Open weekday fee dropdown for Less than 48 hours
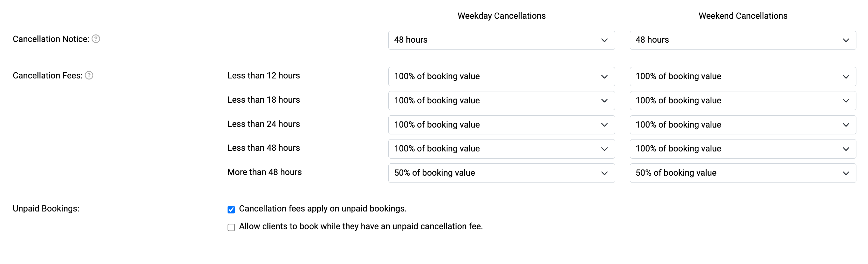Viewport: 868px width, 264px height. pyautogui.click(x=501, y=149)
